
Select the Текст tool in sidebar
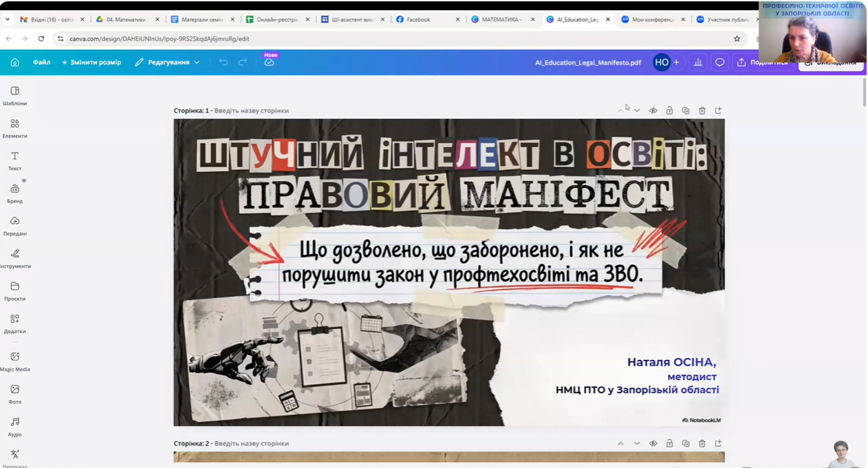click(15, 160)
